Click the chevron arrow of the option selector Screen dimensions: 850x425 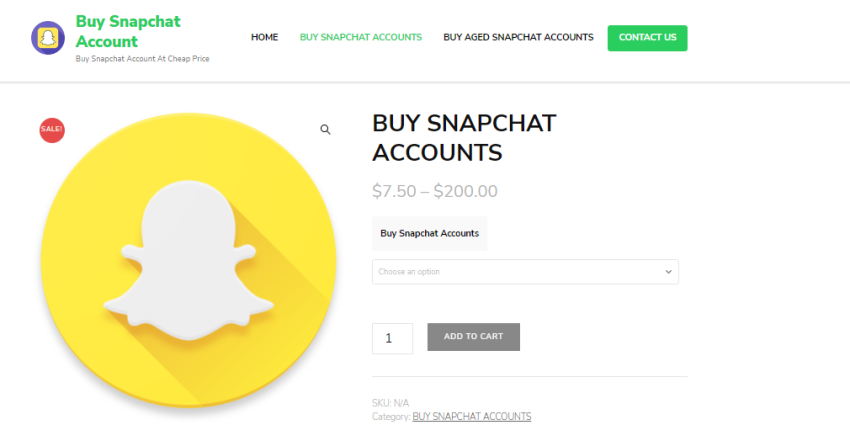(x=668, y=272)
